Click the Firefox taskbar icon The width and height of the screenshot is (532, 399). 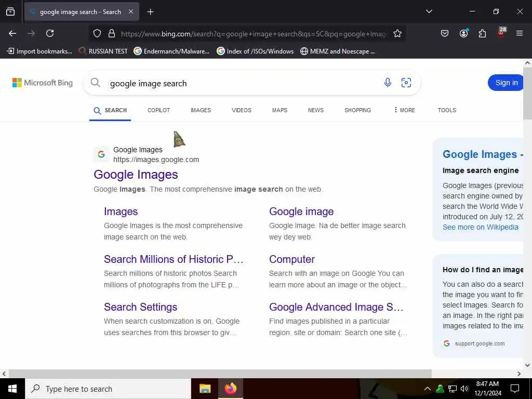(230, 389)
